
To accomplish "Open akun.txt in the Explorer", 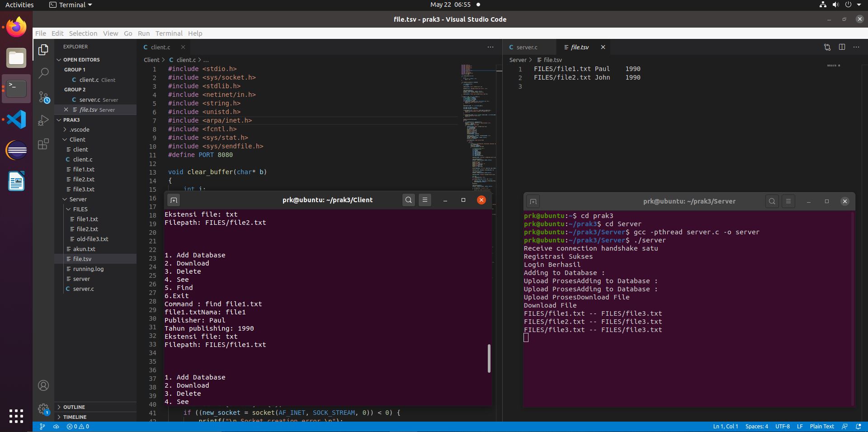I will (x=84, y=249).
